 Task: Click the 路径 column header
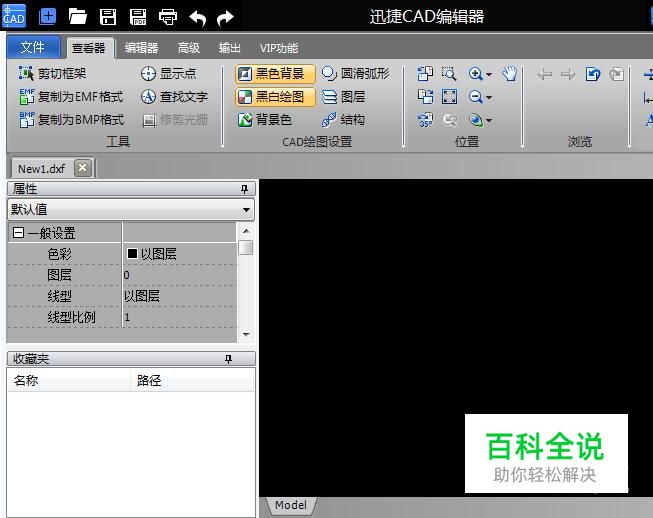192,380
